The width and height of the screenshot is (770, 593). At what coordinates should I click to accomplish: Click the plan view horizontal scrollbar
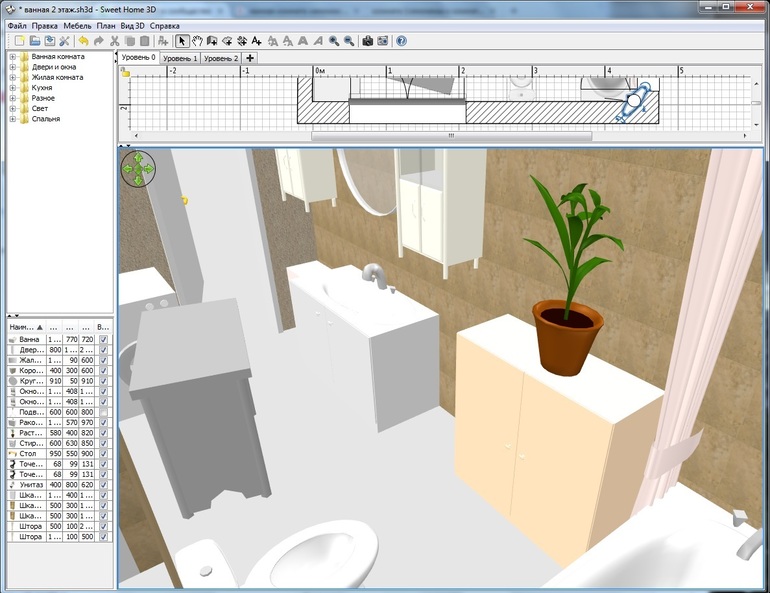tap(450, 135)
